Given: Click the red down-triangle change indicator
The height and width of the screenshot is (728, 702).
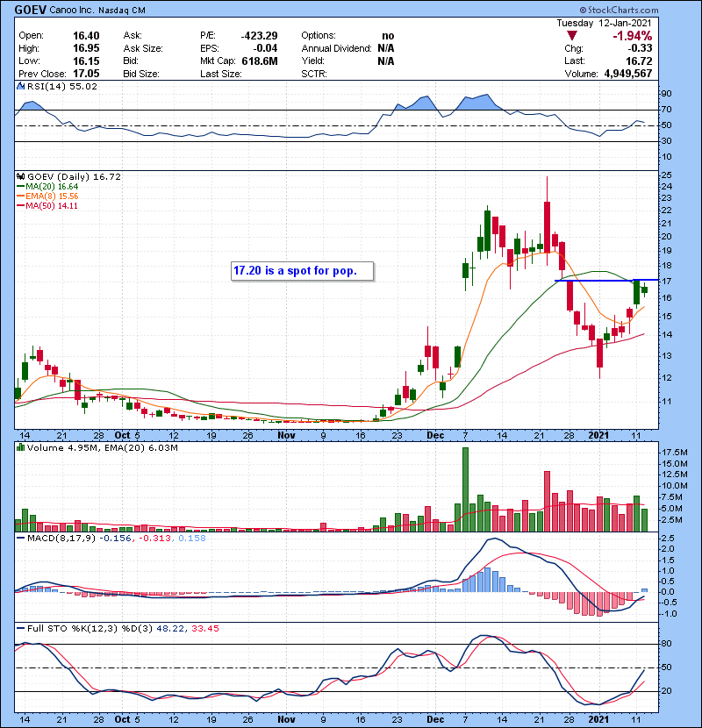Looking at the screenshot, I should tap(572, 36).
